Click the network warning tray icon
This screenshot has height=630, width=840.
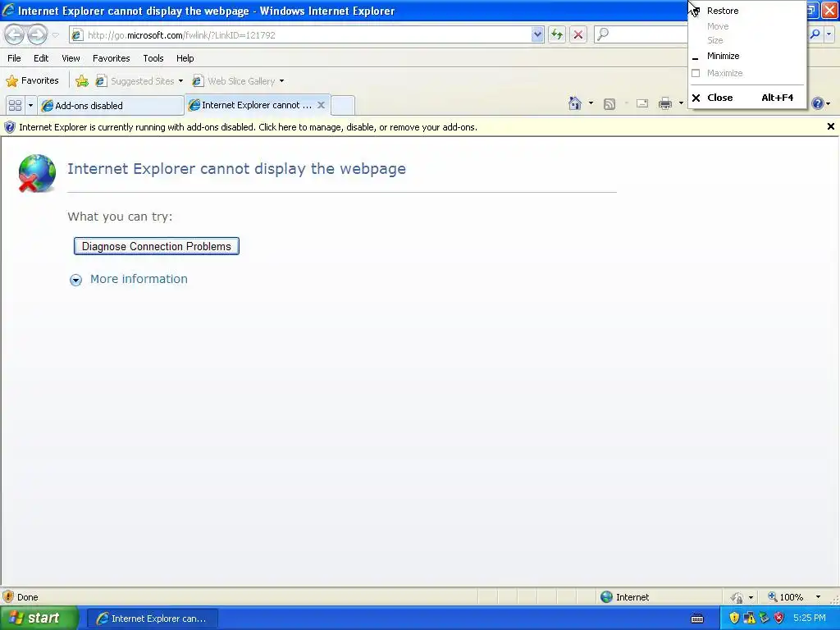click(750, 619)
